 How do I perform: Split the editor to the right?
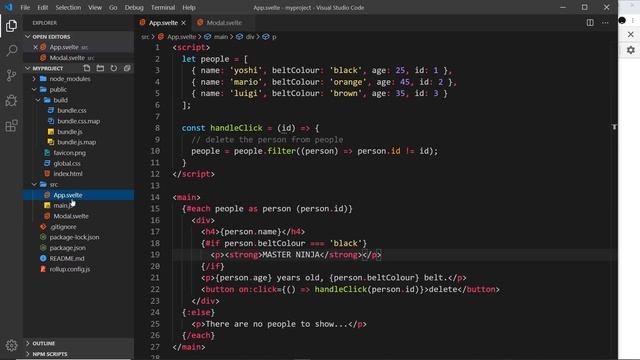click(x=590, y=23)
